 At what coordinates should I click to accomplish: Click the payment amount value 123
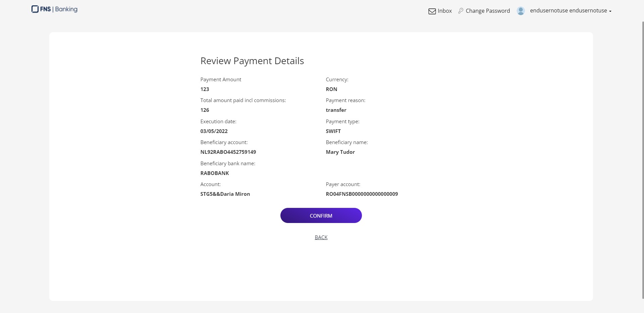[205, 89]
